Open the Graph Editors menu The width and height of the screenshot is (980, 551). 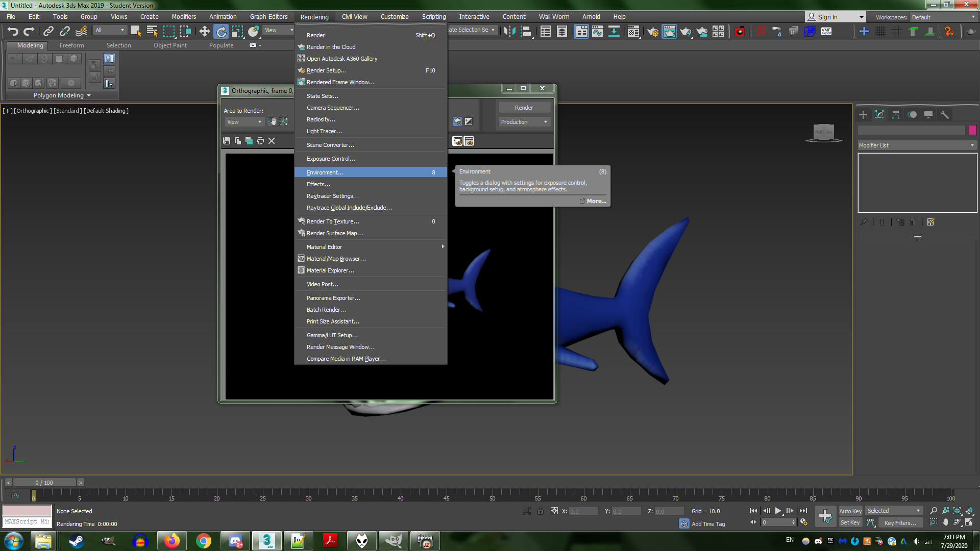coord(268,17)
